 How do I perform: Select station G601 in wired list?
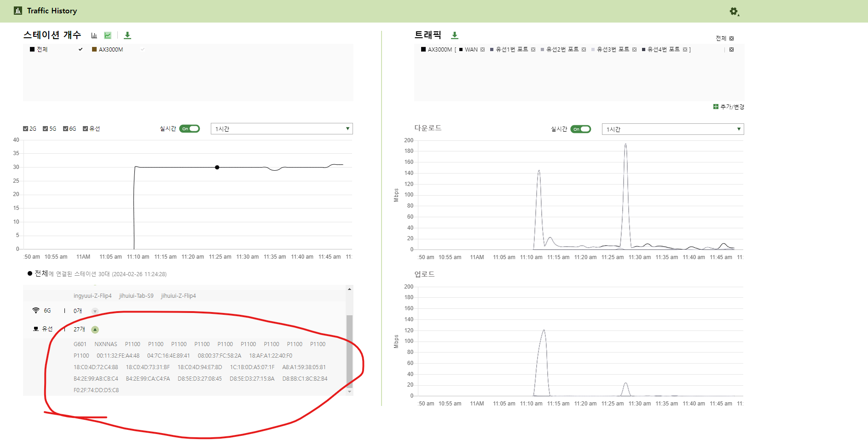point(80,344)
